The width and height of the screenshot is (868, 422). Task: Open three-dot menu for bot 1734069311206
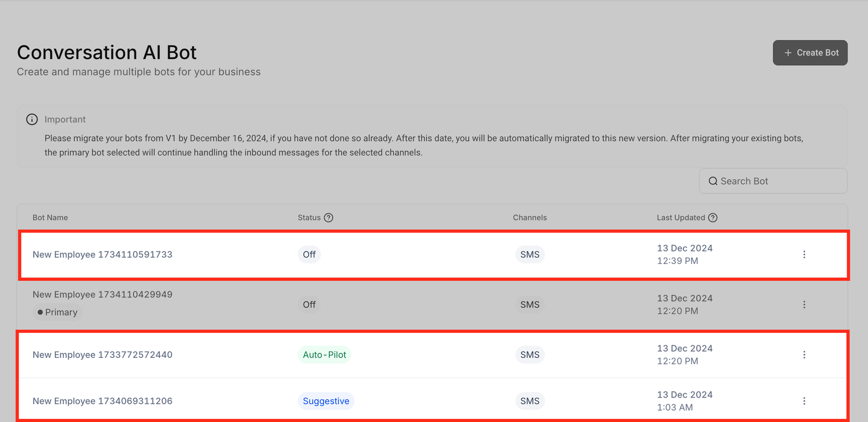pyautogui.click(x=804, y=401)
